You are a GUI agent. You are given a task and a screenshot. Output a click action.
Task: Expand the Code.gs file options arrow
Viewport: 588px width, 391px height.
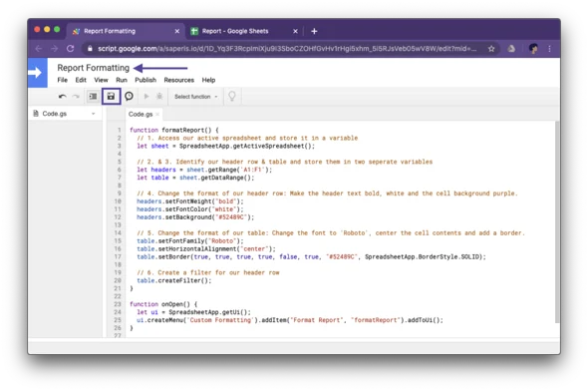click(x=94, y=114)
